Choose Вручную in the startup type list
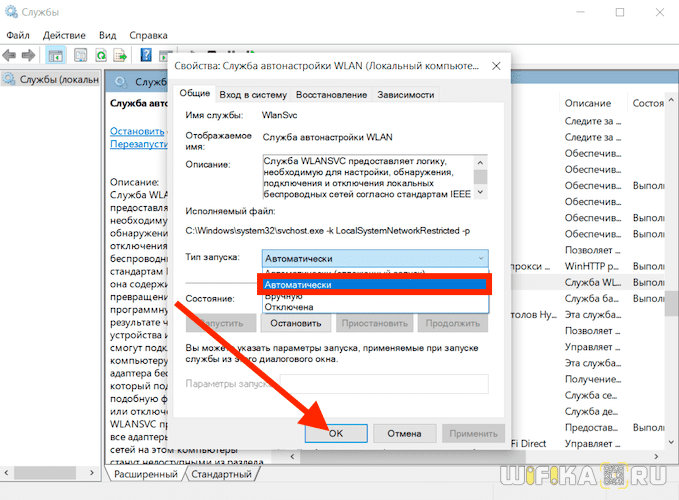This screenshot has height=500, width=679. [375, 297]
